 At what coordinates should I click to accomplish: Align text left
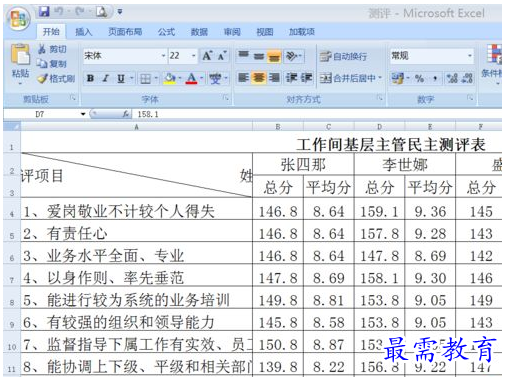pyautogui.click(x=244, y=78)
